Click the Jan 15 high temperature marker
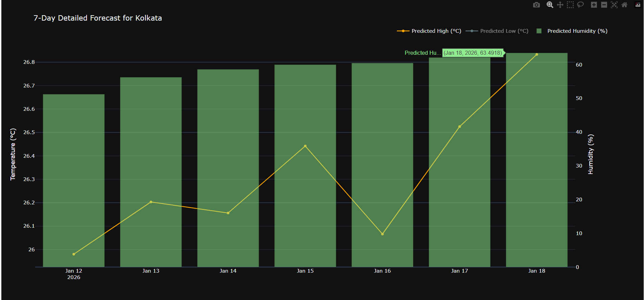This screenshot has width=644, height=300. click(x=305, y=146)
